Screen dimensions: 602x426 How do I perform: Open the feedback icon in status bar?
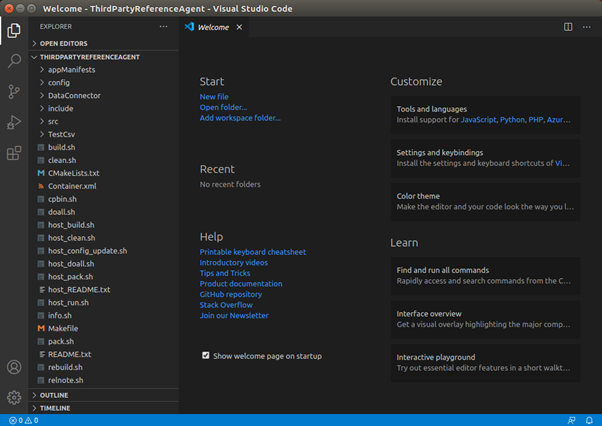(571, 420)
